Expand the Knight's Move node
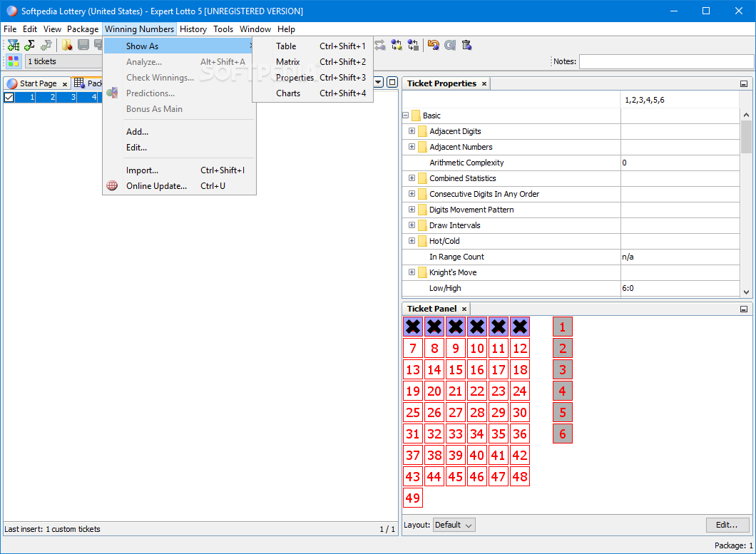Screen dimensions: 756x554 412,272
